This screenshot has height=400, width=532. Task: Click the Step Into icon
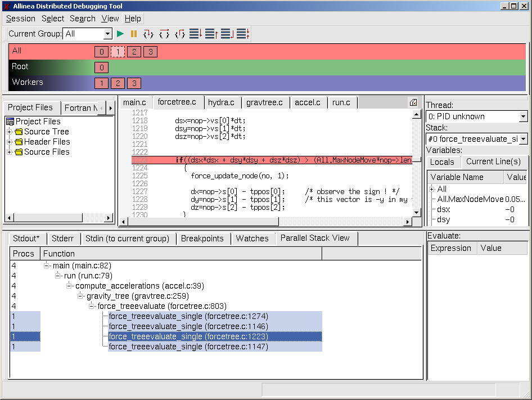point(148,34)
